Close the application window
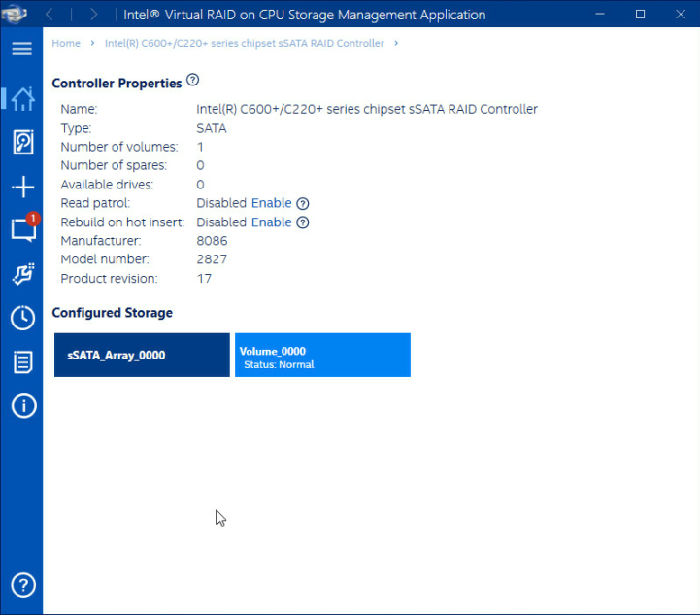Screen dimensions: 700x615 pyautogui.click(x=681, y=14)
